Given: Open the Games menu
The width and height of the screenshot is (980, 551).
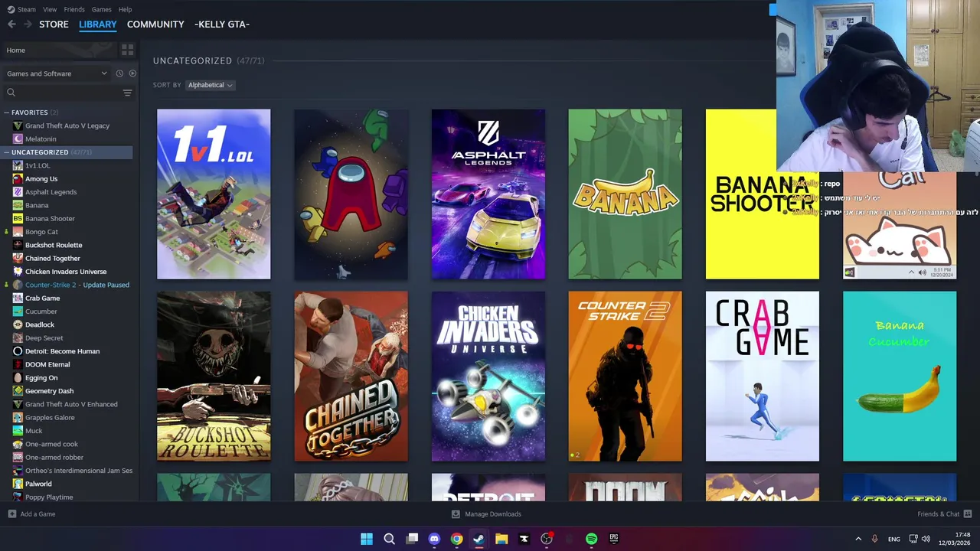Looking at the screenshot, I should [101, 9].
